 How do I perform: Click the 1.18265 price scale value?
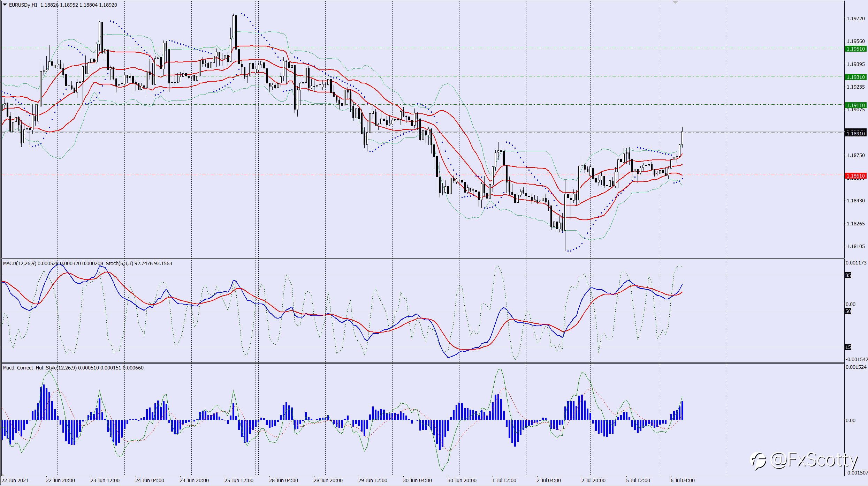tap(856, 224)
